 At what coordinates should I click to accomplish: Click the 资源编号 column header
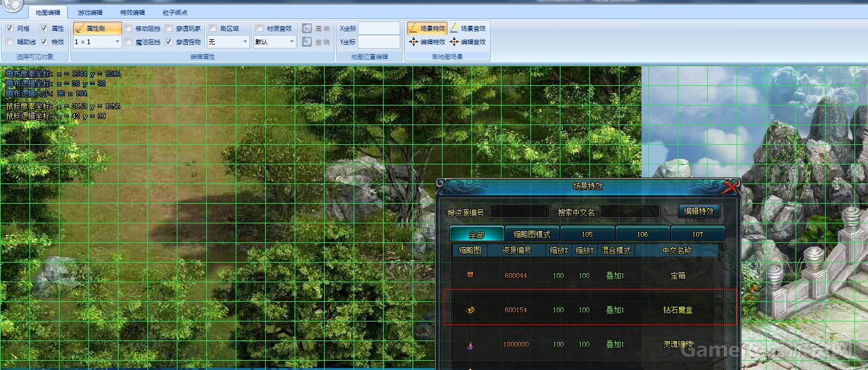point(516,250)
